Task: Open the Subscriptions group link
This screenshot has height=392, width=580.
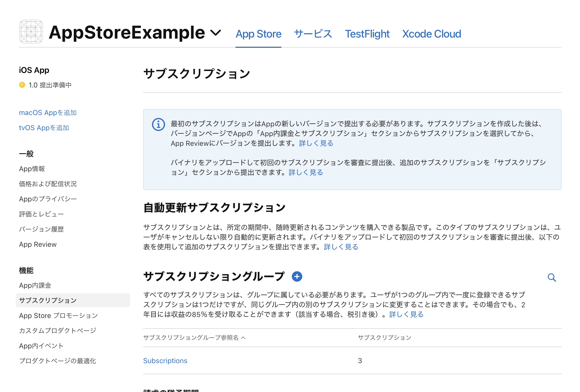Action: [165, 361]
